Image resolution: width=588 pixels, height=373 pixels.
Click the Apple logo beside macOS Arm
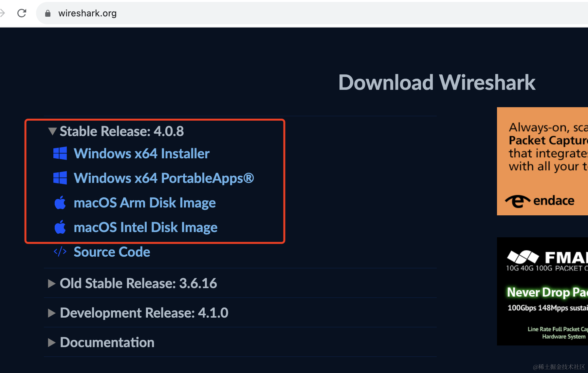pyautogui.click(x=60, y=202)
